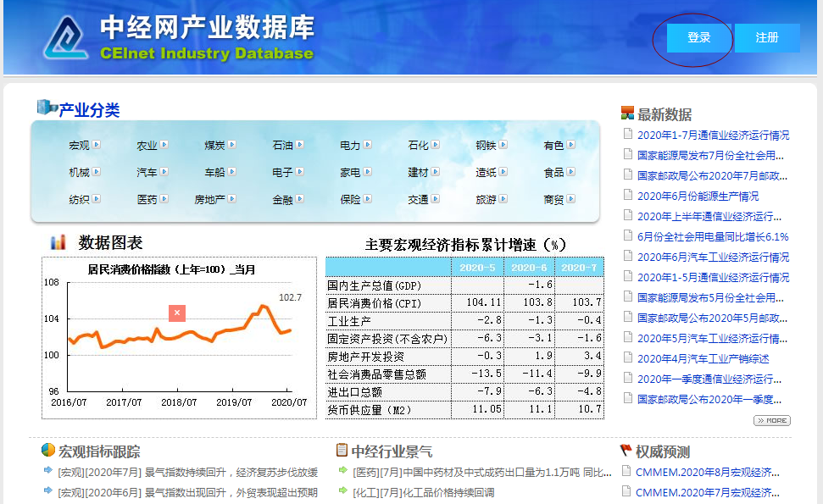Click the arrow icon next to 旅游
The width and height of the screenshot is (823, 504).
click(503, 199)
